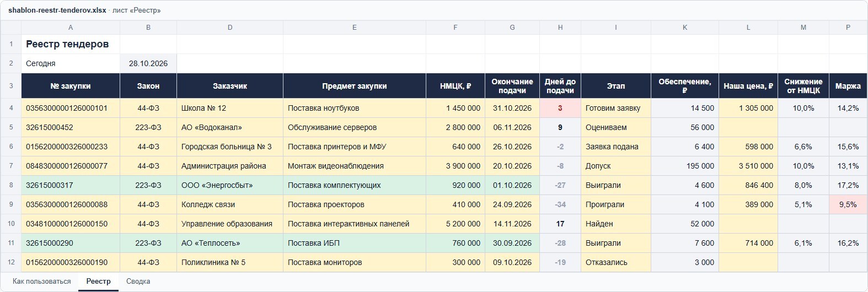Select the days-left value -34

[x=560, y=204]
